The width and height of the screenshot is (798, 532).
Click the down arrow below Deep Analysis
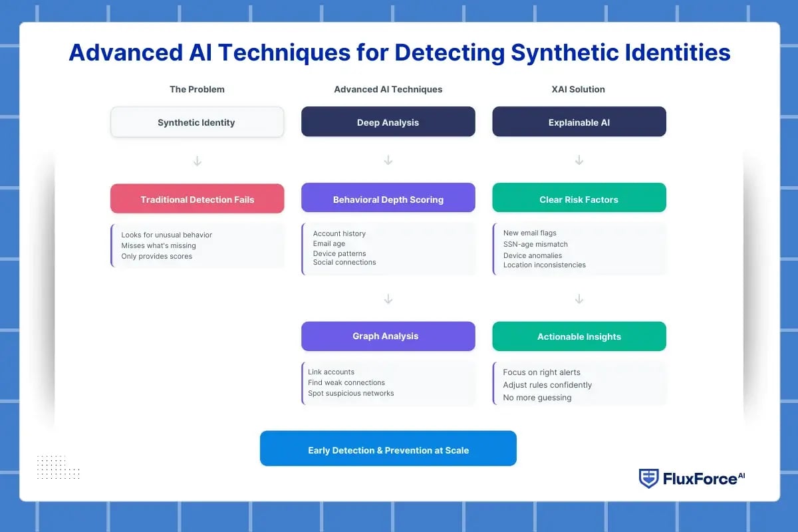pyautogui.click(x=388, y=161)
